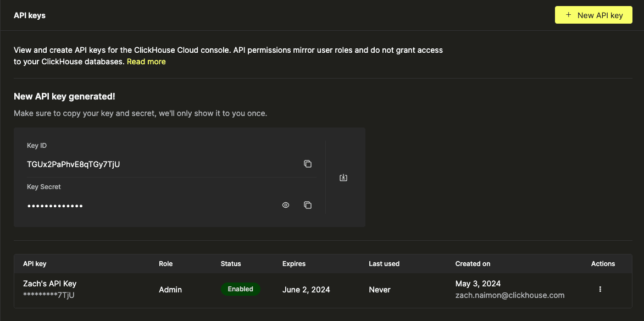The image size is (644, 321).
Task: Select the Key ID value text
Action: [x=73, y=164]
